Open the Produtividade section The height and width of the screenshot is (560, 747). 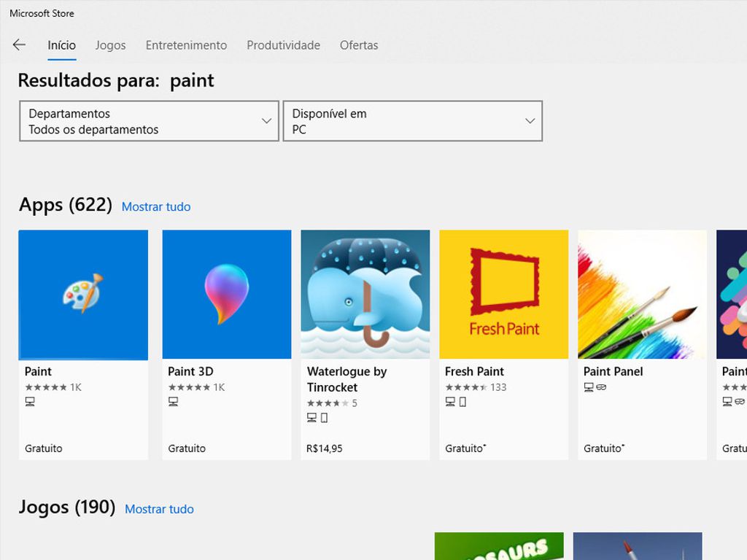(x=283, y=45)
